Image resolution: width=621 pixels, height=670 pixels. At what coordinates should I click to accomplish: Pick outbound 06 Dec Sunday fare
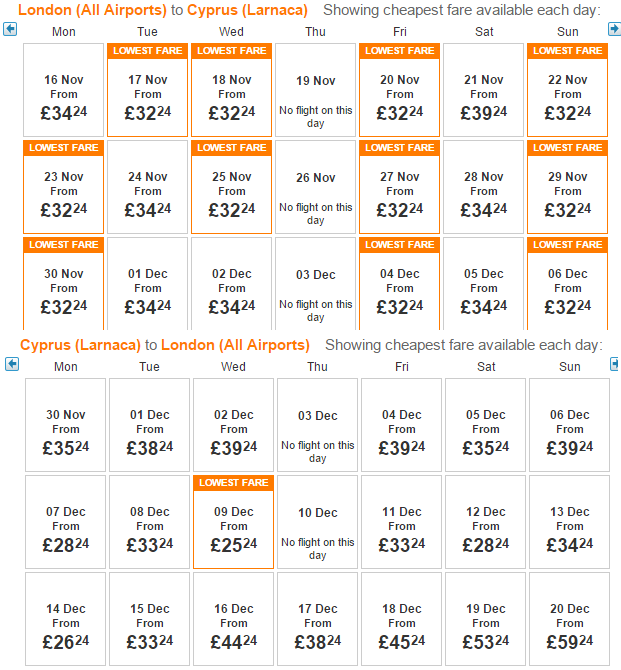click(x=568, y=283)
